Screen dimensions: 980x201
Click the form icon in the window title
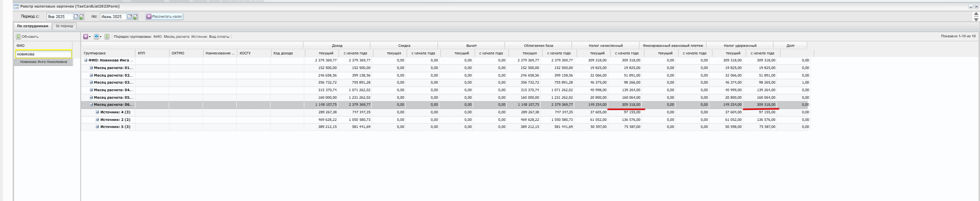[x=17, y=7]
